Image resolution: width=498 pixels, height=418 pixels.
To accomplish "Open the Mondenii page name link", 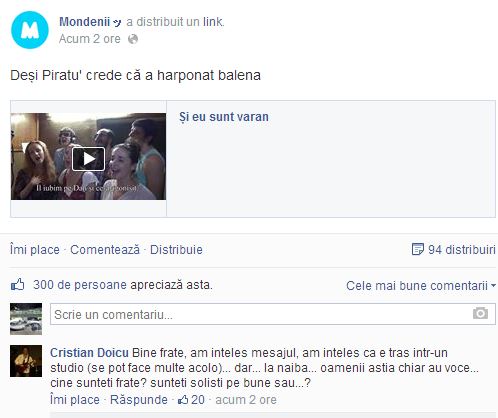I will point(84,22).
